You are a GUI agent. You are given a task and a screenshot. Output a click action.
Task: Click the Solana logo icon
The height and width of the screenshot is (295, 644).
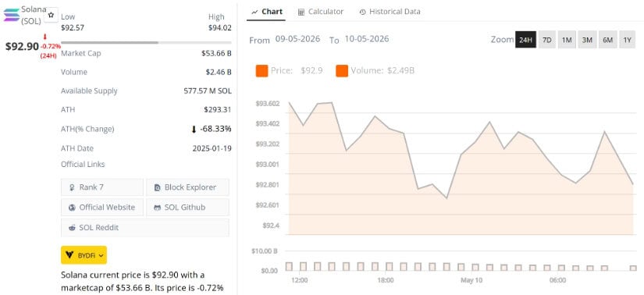coord(12,14)
